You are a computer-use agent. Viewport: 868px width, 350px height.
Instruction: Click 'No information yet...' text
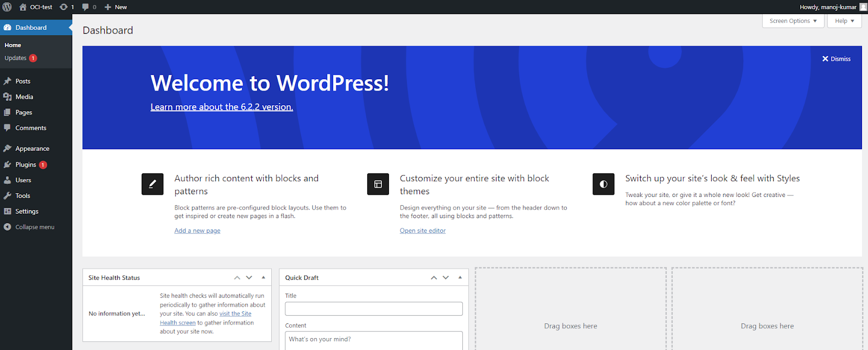coord(117,314)
